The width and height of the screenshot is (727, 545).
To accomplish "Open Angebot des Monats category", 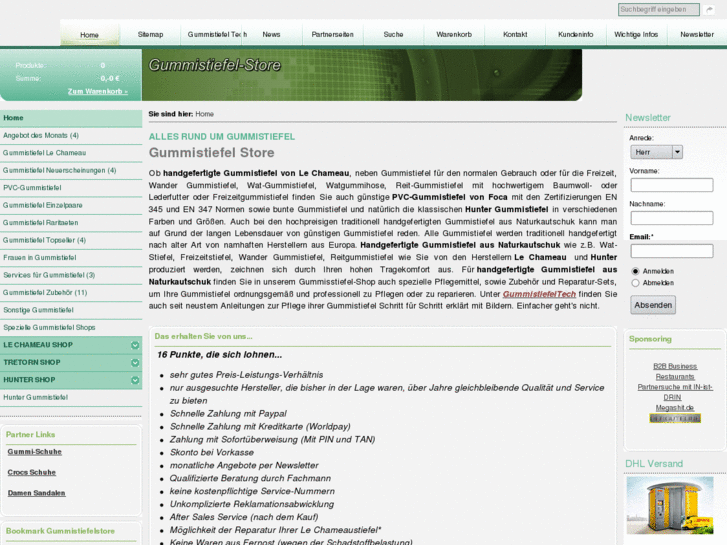I will (71, 135).
